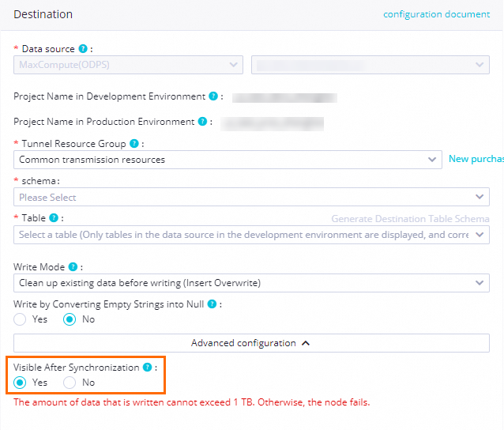Click the New purchase link
Screen dimensions: 504x430
click(x=476, y=159)
